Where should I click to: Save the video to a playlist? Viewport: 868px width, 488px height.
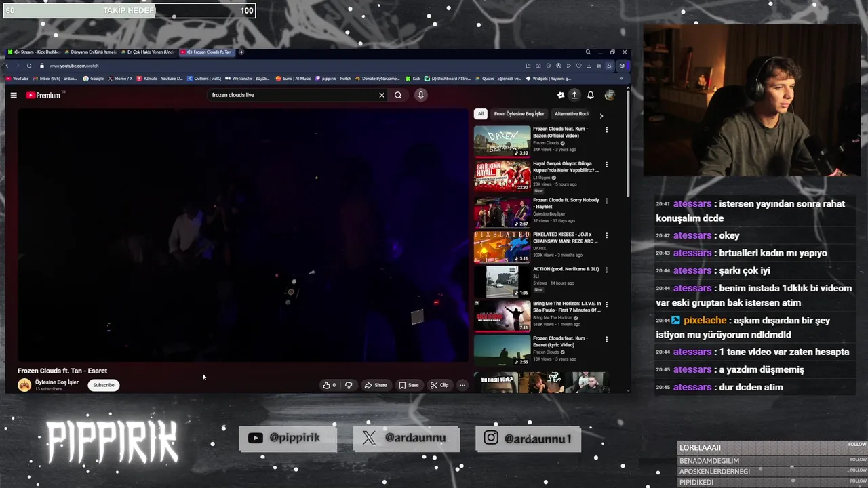[x=409, y=385]
